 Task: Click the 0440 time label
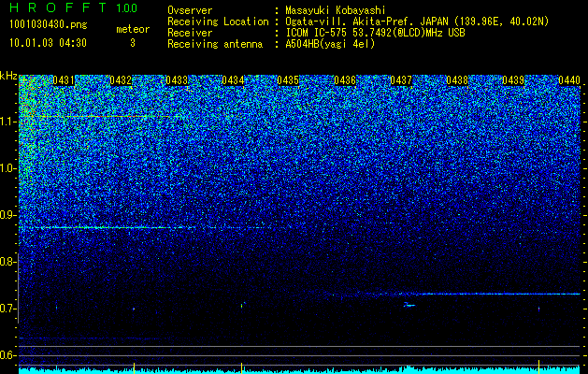click(x=569, y=80)
